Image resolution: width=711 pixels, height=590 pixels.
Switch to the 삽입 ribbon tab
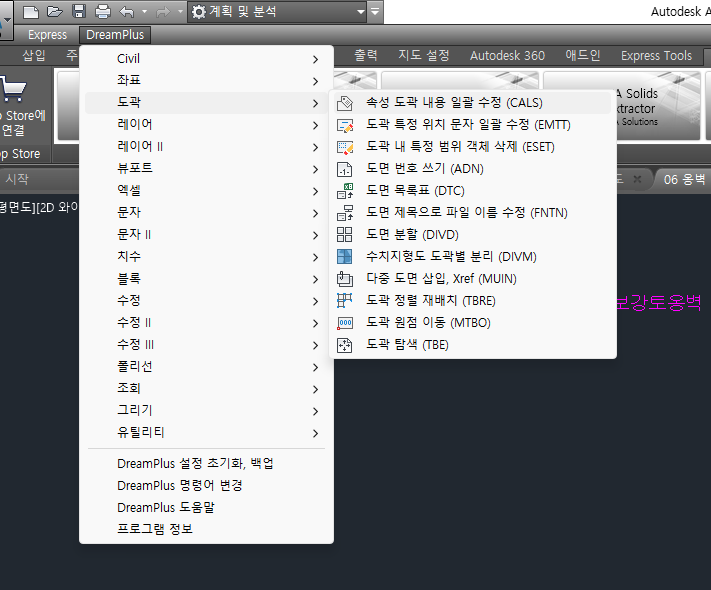click(34, 55)
